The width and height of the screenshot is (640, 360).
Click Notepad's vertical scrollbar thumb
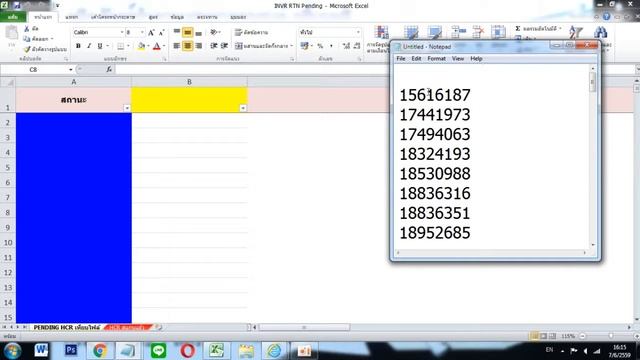click(593, 82)
